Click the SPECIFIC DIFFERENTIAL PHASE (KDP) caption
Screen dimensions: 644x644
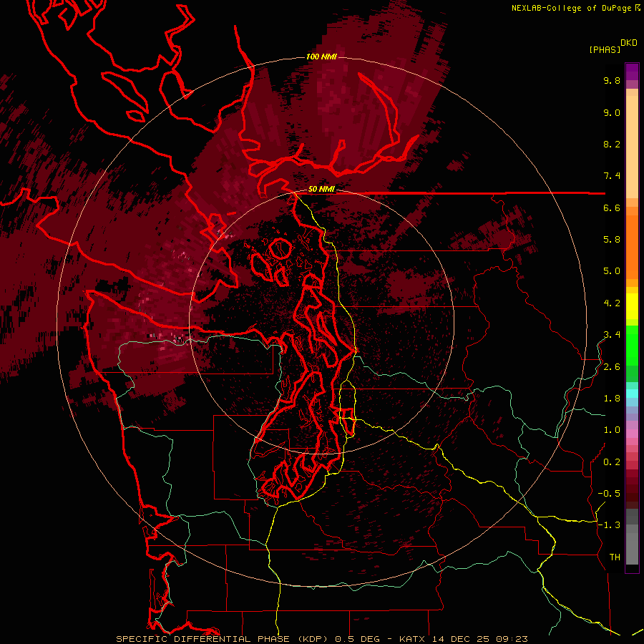(x=223, y=639)
